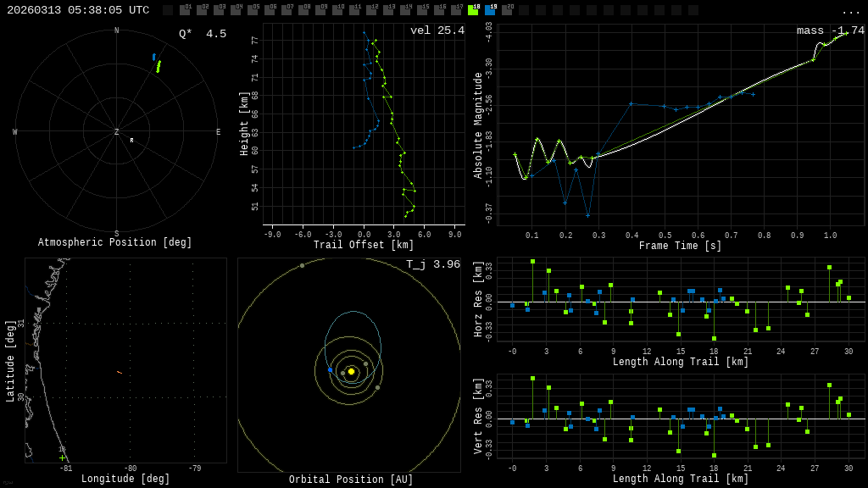Image resolution: width=868 pixels, height=488 pixels.
Task: Click the green meteor streak in the sky plot
Action: [159, 66]
